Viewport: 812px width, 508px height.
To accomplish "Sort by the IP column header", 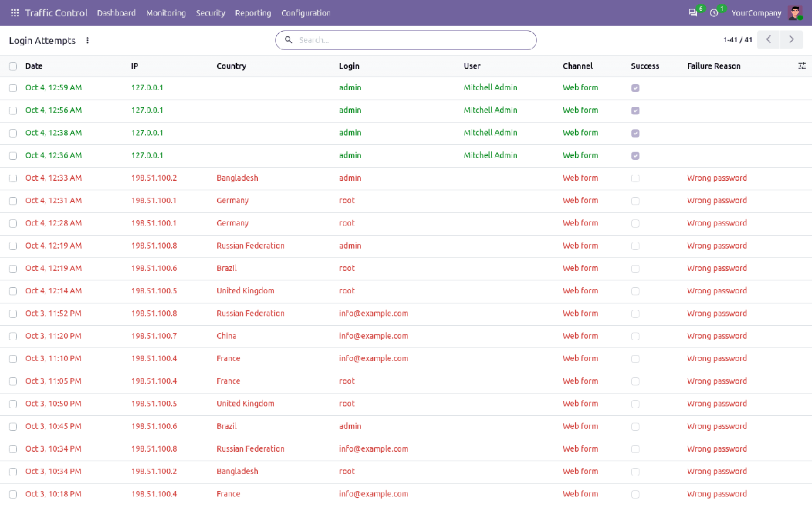I will pyautogui.click(x=135, y=66).
